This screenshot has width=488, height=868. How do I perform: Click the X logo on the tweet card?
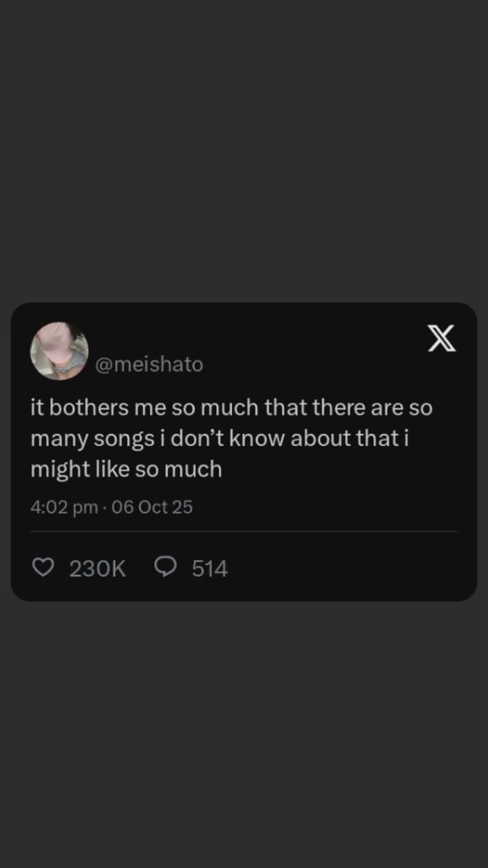pos(442,338)
